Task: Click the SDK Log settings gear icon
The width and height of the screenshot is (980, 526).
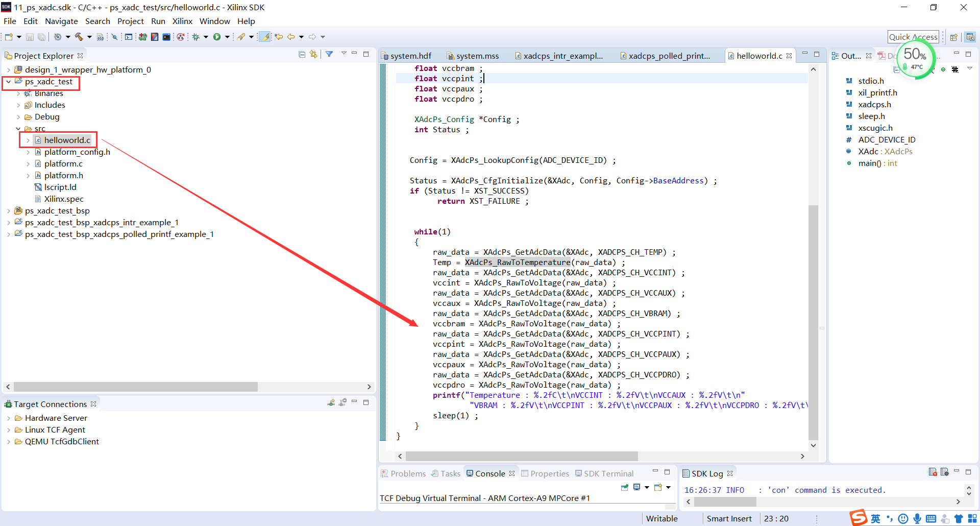Action: (x=944, y=472)
